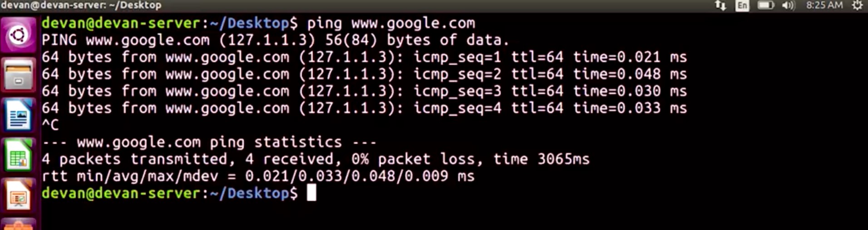
Task: Click at the blinking cursor prompt
Action: 311,193
